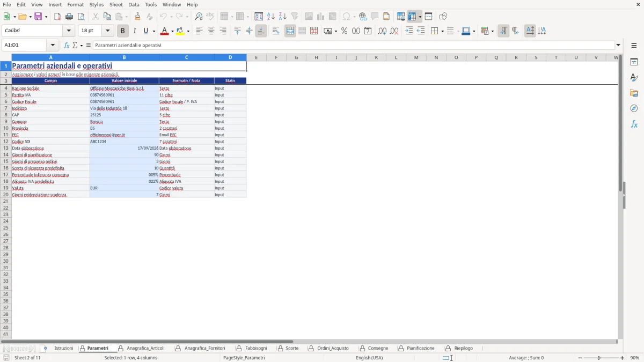
Task: Open the 18 pt font size dropdown
Action: (107, 31)
